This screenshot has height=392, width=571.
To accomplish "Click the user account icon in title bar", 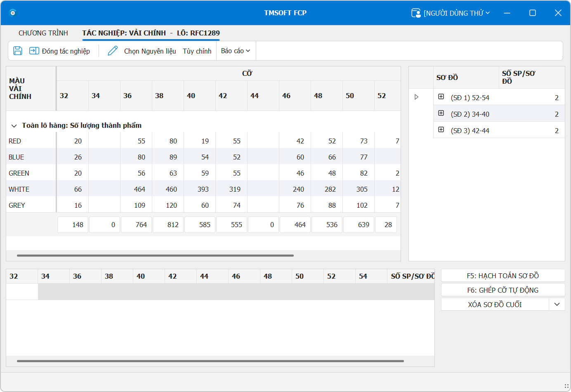I will [415, 13].
